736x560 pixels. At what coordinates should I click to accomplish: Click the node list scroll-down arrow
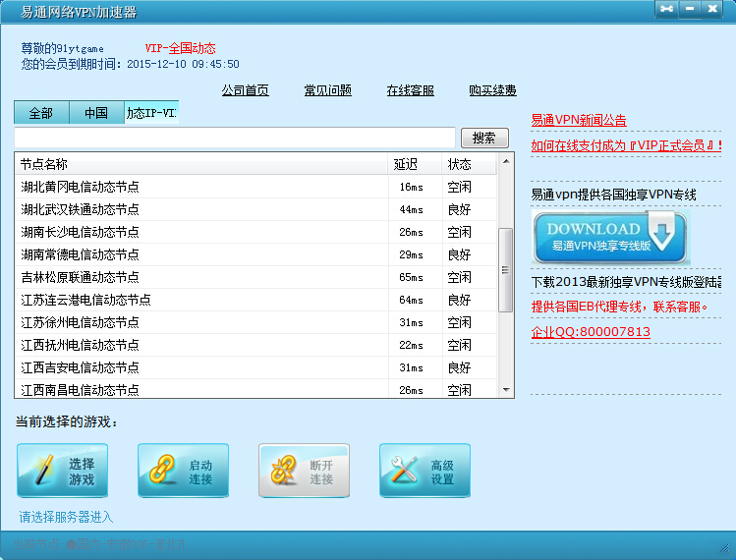tap(506, 390)
